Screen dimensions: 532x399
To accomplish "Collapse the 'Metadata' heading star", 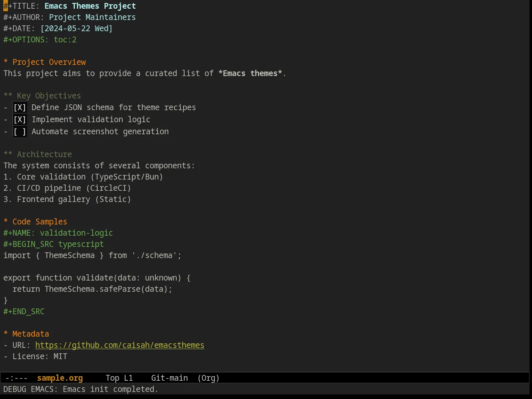I will pos(6,334).
